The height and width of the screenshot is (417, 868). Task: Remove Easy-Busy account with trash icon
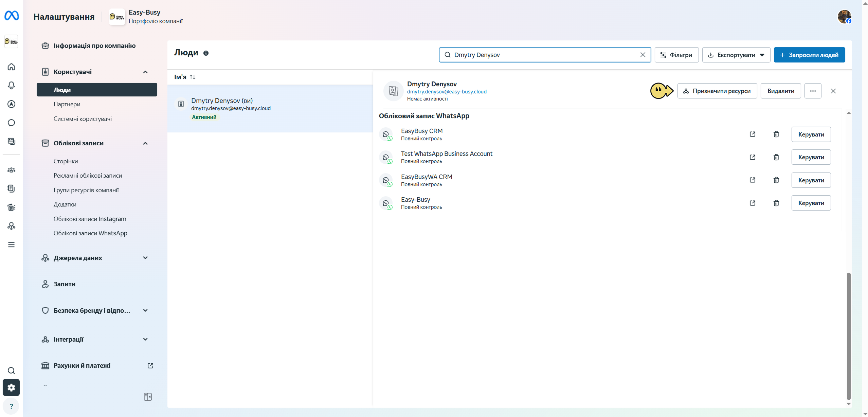(776, 203)
